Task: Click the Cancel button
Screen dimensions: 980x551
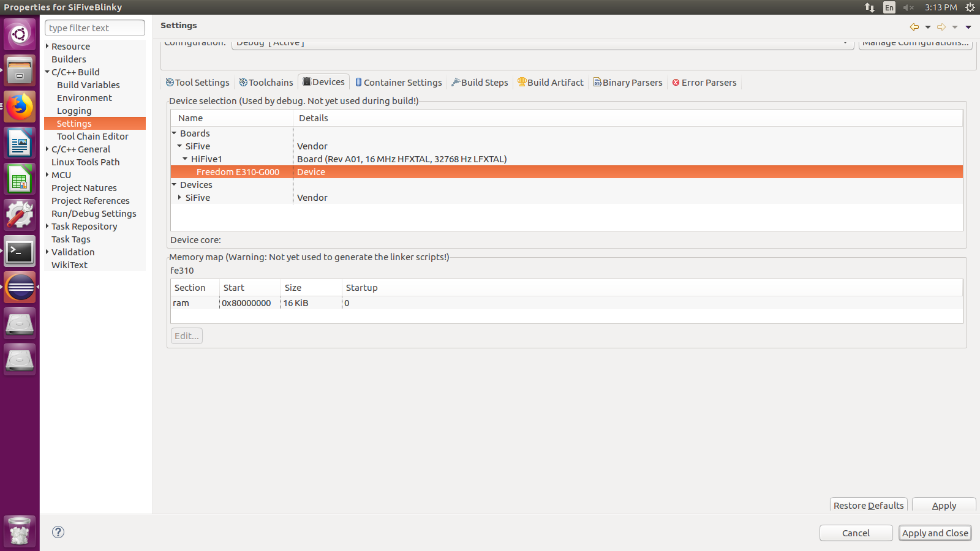Action: pyautogui.click(x=856, y=533)
